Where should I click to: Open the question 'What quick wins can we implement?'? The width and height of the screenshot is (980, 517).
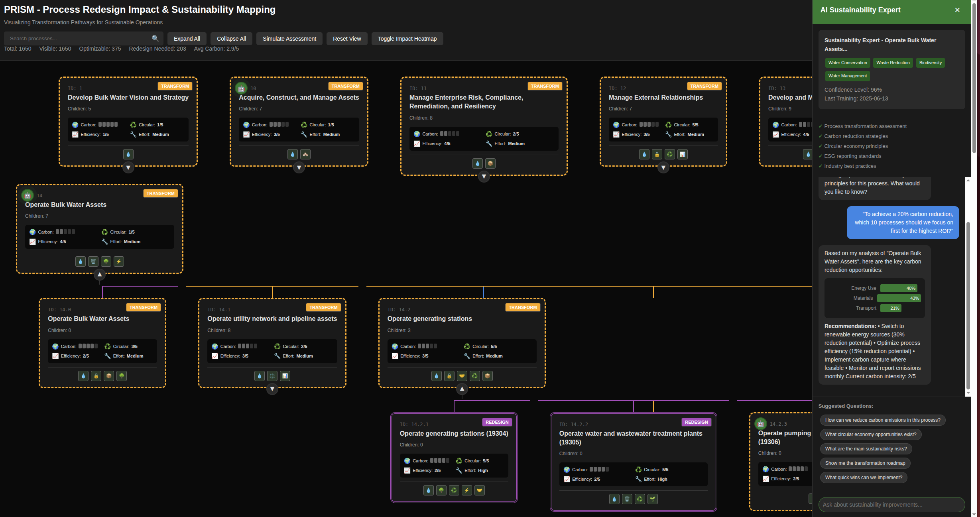864,477
